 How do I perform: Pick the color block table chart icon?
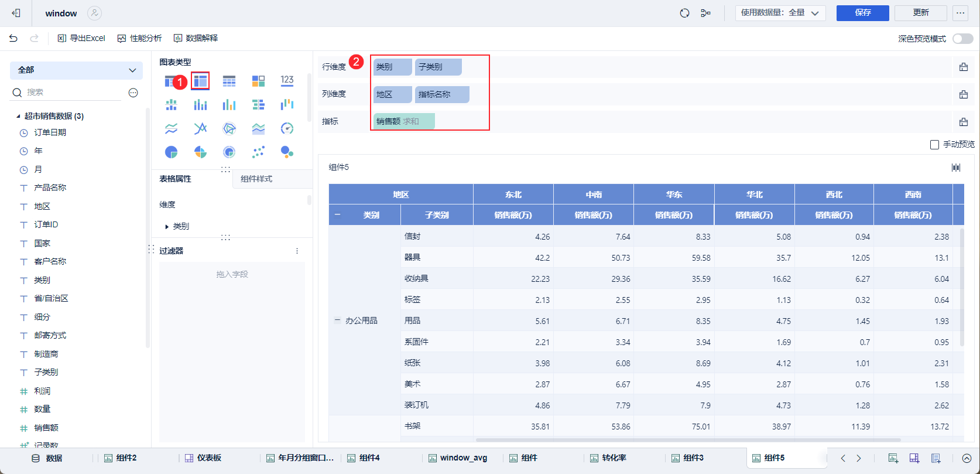(258, 81)
